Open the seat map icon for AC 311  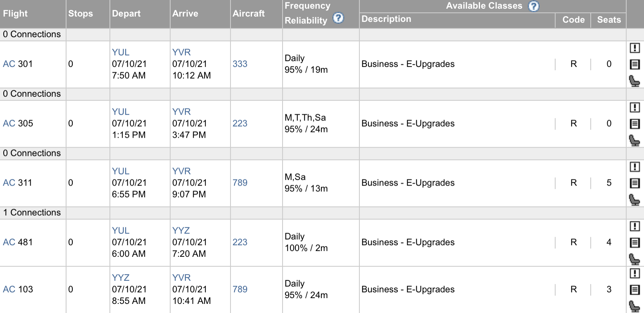[634, 200]
